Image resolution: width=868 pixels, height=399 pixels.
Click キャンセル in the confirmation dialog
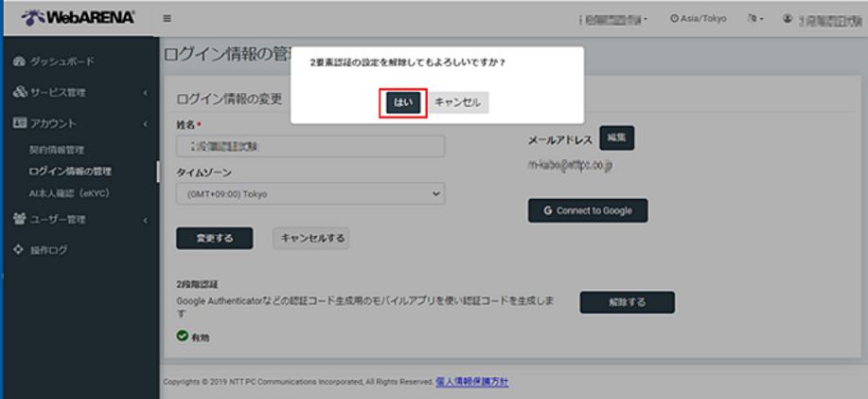pyautogui.click(x=458, y=103)
